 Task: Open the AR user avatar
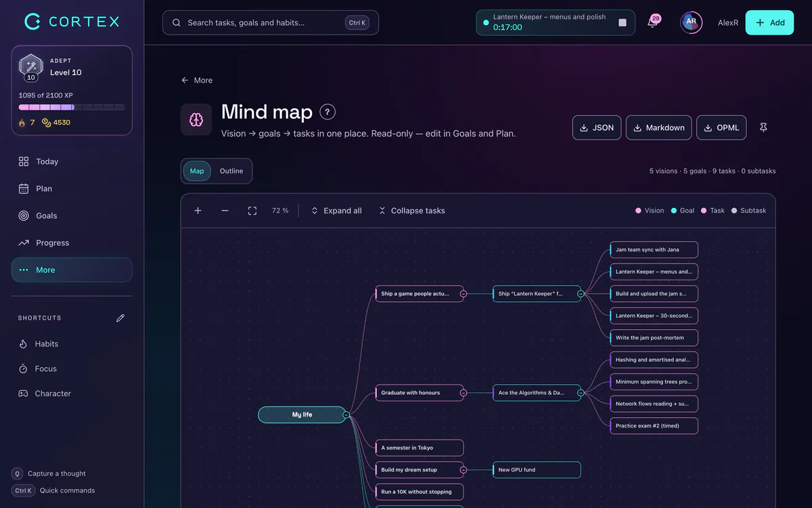tap(691, 22)
